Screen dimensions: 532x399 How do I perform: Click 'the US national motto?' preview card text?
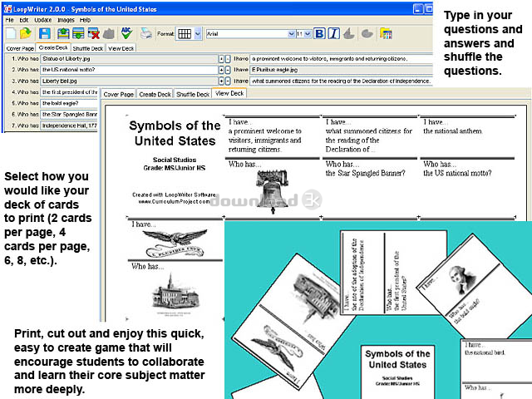click(x=457, y=174)
